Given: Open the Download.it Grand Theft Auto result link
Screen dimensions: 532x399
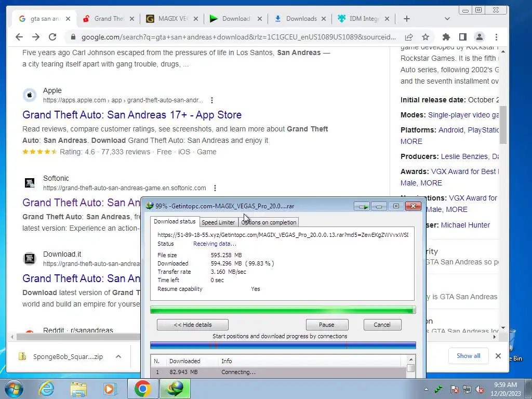Looking at the screenshot, I should coord(81,278).
